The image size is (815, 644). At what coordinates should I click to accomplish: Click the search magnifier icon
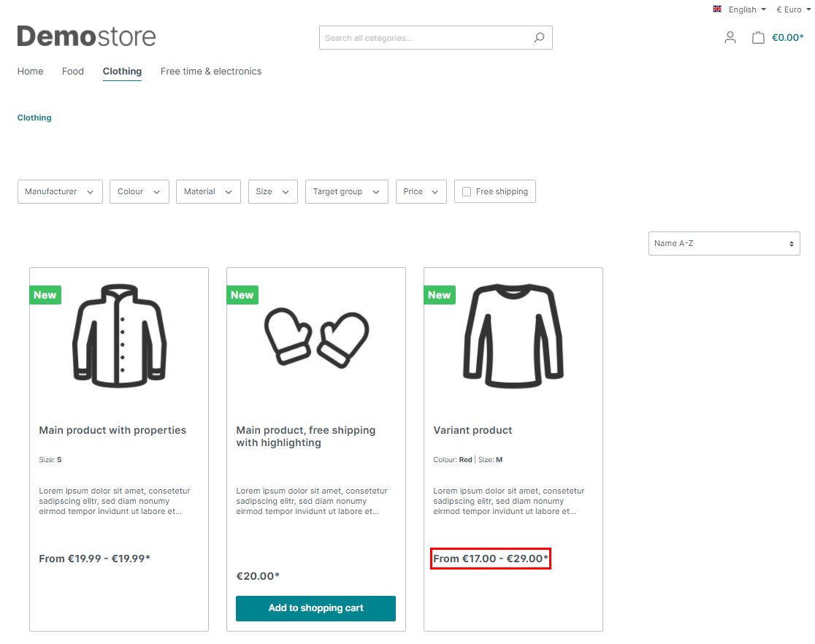coord(539,37)
